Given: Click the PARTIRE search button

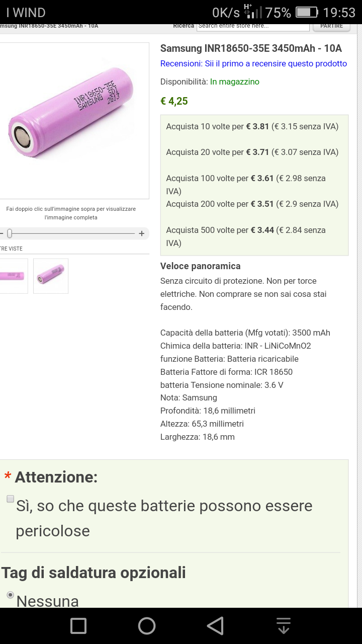Looking at the screenshot, I should (x=331, y=26).
